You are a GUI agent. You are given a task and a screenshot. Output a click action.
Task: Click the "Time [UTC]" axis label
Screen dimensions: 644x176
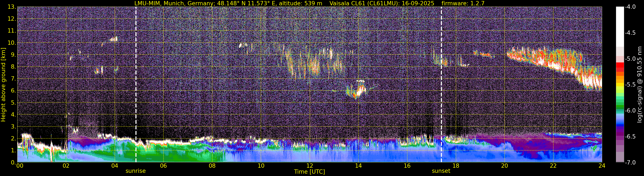point(310,172)
